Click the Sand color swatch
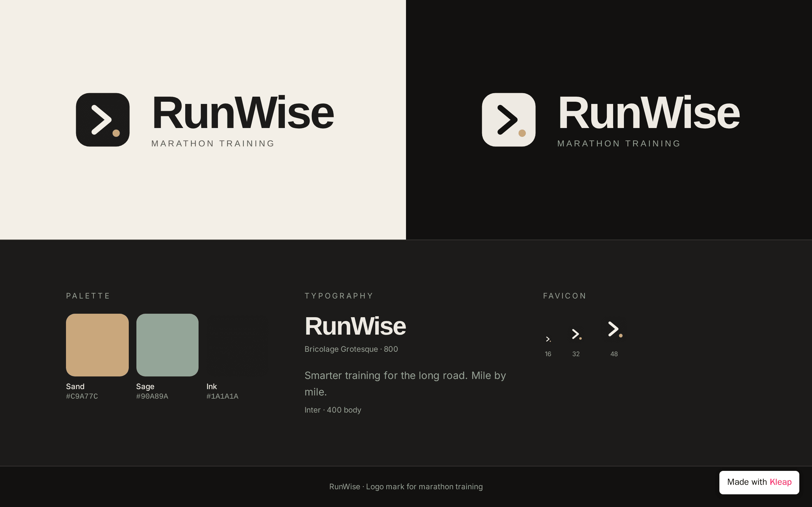 pyautogui.click(x=97, y=345)
